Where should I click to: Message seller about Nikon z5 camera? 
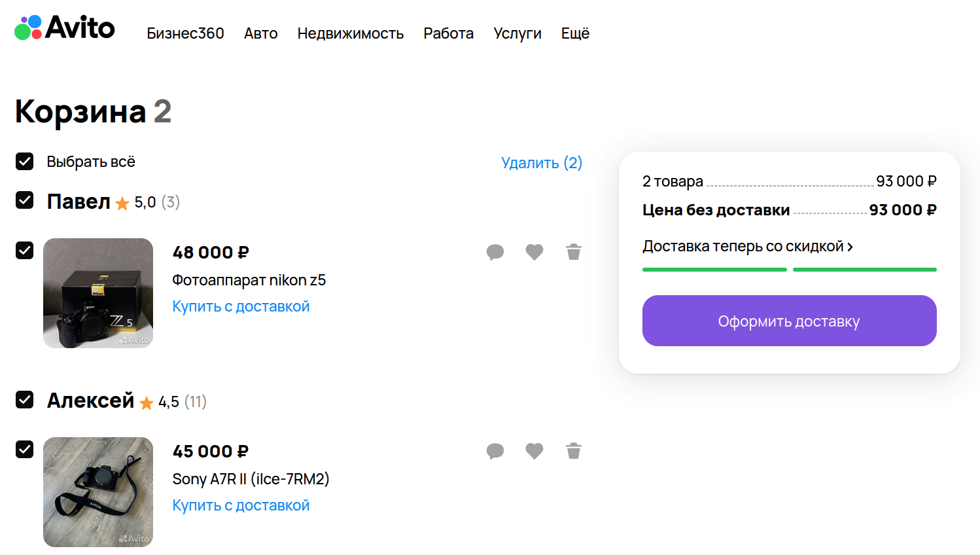point(495,252)
